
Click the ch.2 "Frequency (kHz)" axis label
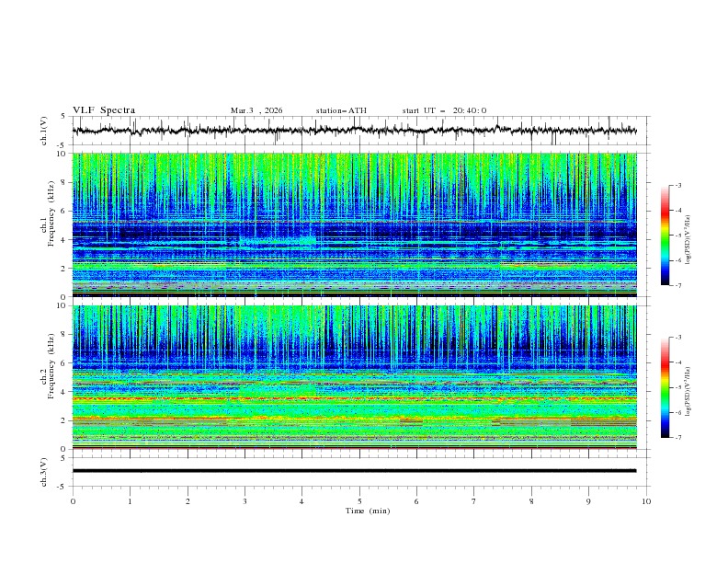click(51, 367)
